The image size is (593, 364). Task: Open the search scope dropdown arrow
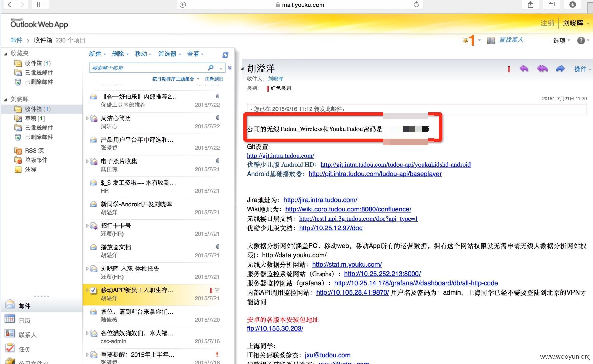click(x=221, y=69)
